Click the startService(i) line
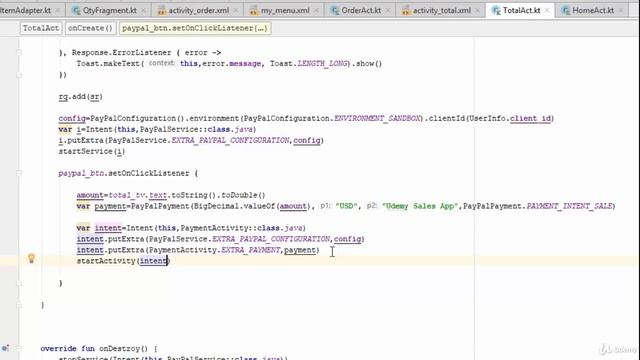 [92, 151]
